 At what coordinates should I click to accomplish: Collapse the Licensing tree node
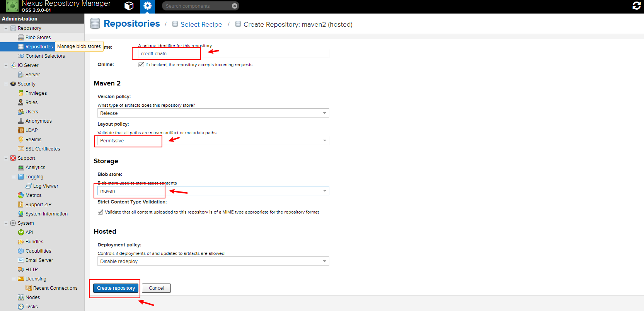(x=14, y=279)
